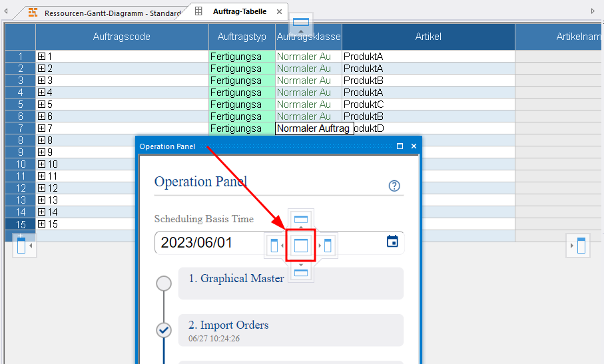Switch to the Ressourcen-Gantt-Diagramm tab

107,13
